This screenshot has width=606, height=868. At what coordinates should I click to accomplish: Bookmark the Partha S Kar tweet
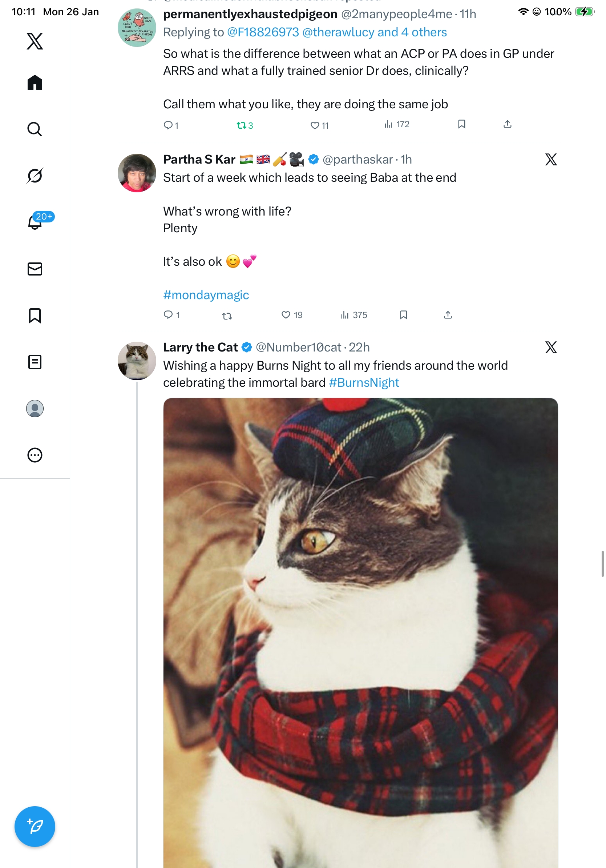pos(404,314)
